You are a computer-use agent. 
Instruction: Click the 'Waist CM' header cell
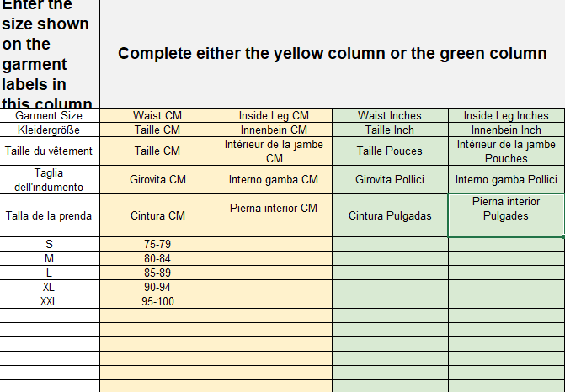click(157, 115)
